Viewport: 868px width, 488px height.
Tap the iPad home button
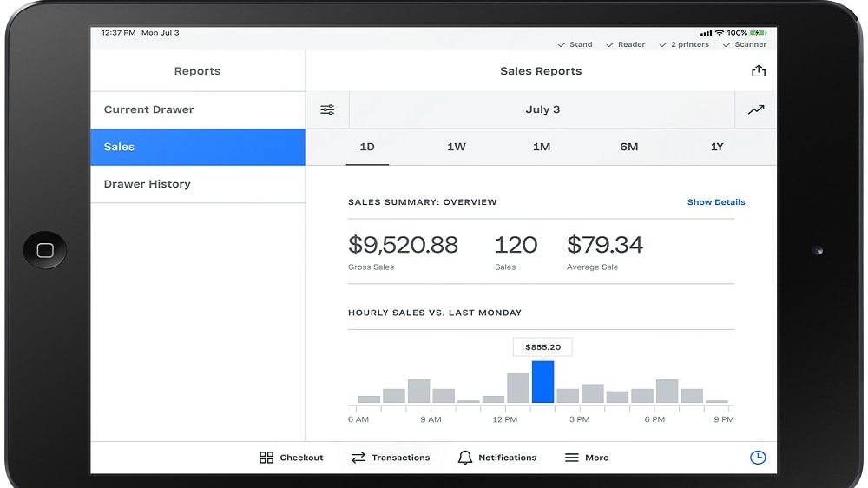(45, 250)
